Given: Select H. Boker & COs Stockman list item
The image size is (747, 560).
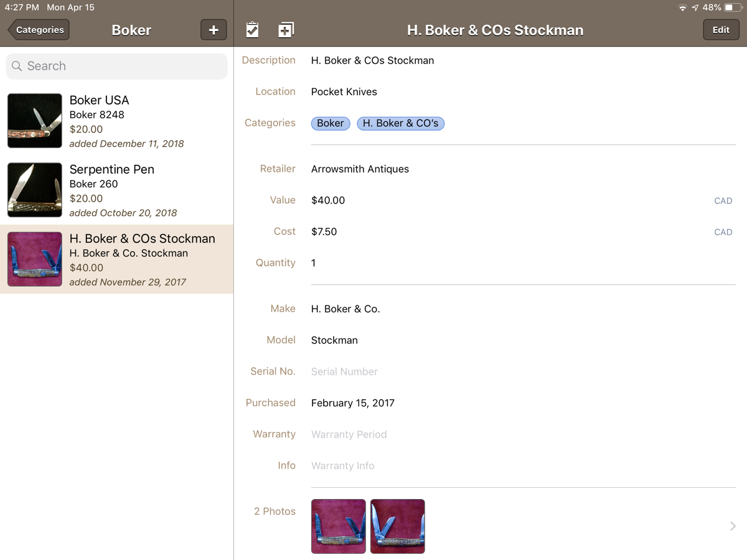Looking at the screenshot, I should 116,259.
